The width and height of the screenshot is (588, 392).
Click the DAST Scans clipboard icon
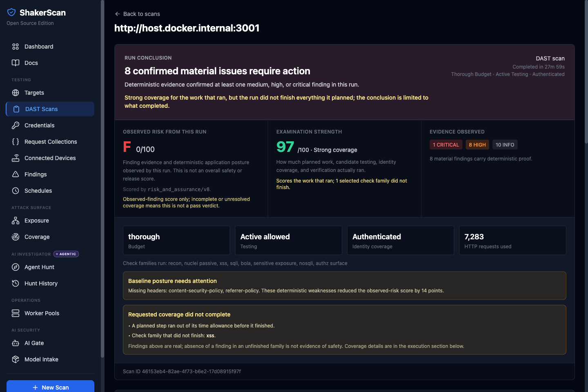tap(16, 109)
